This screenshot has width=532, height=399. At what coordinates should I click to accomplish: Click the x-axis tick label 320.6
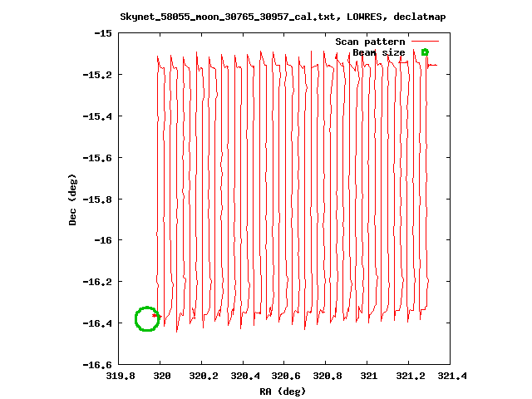(x=286, y=376)
